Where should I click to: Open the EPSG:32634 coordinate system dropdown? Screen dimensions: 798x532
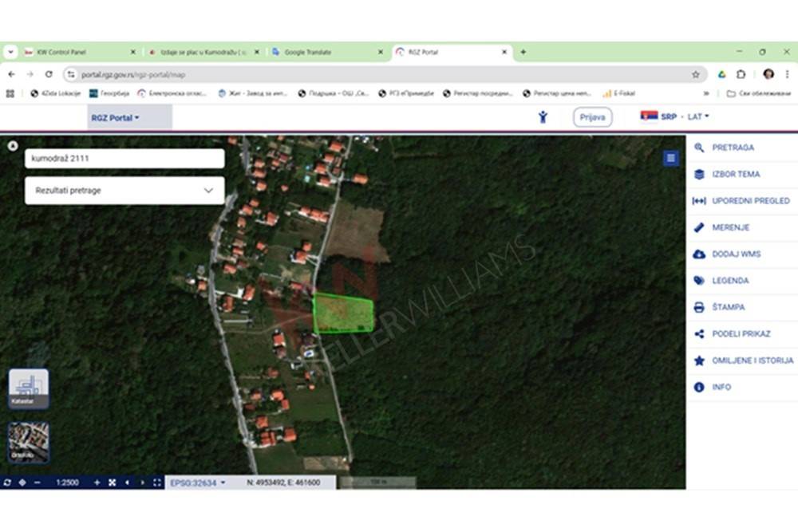coord(197,483)
